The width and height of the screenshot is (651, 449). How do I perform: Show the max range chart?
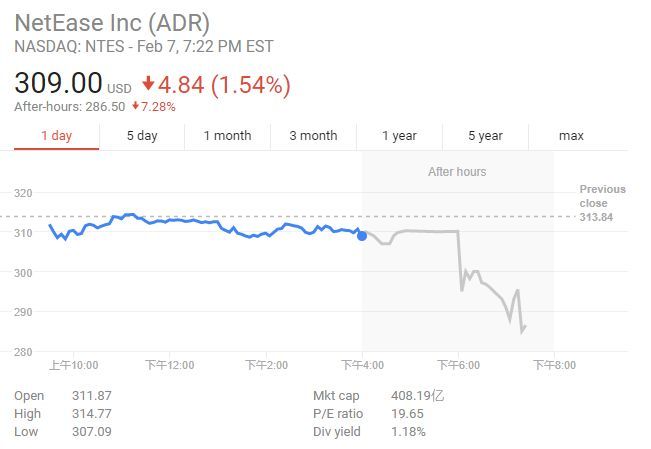pos(571,136)
